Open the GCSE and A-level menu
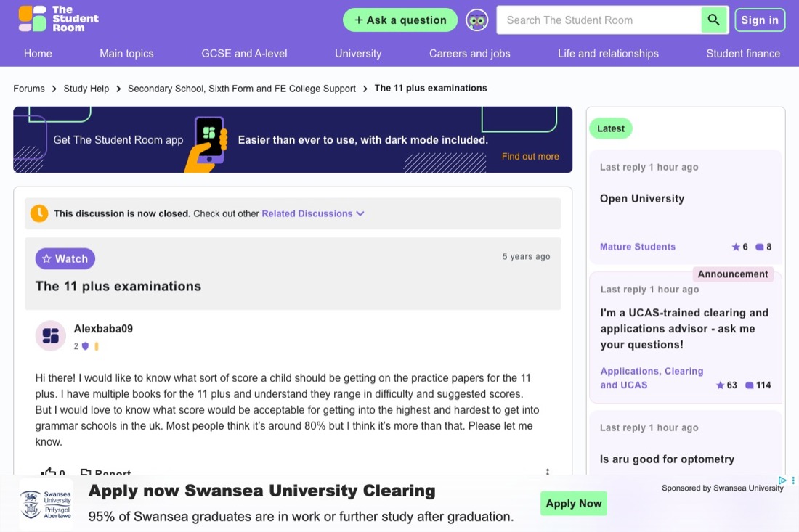The height and width of the screenshot is (532, 799). tap(244, 54)
